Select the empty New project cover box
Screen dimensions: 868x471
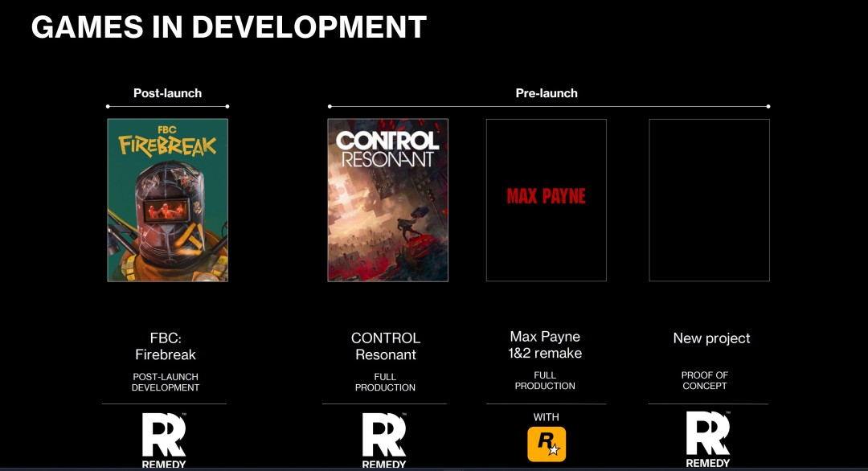(709, 200)
